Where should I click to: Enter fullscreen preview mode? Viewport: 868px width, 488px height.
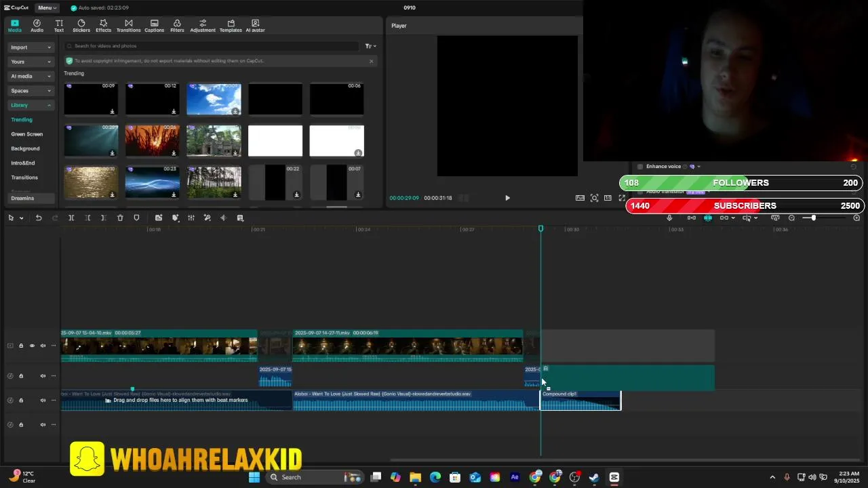click(x=622, y=198)
